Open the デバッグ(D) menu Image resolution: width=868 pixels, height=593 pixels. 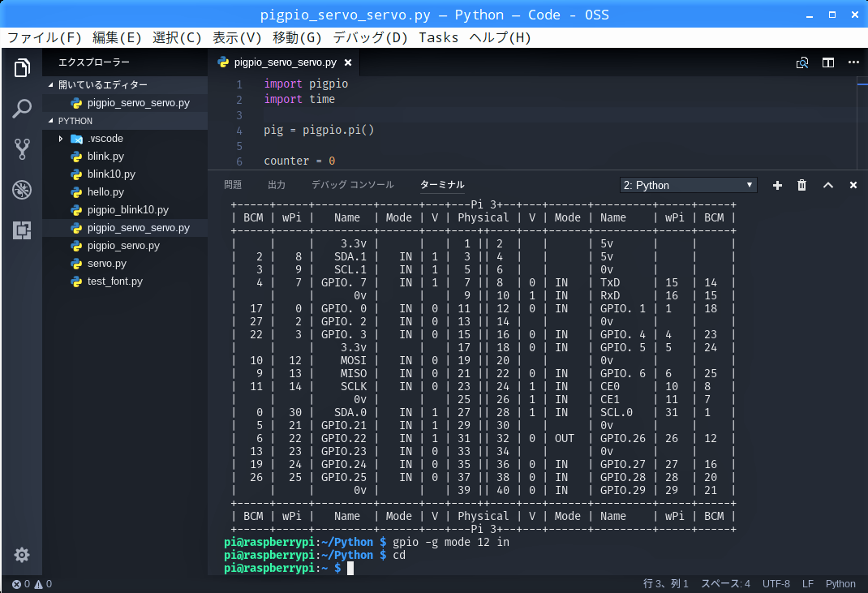coord(370,37)
